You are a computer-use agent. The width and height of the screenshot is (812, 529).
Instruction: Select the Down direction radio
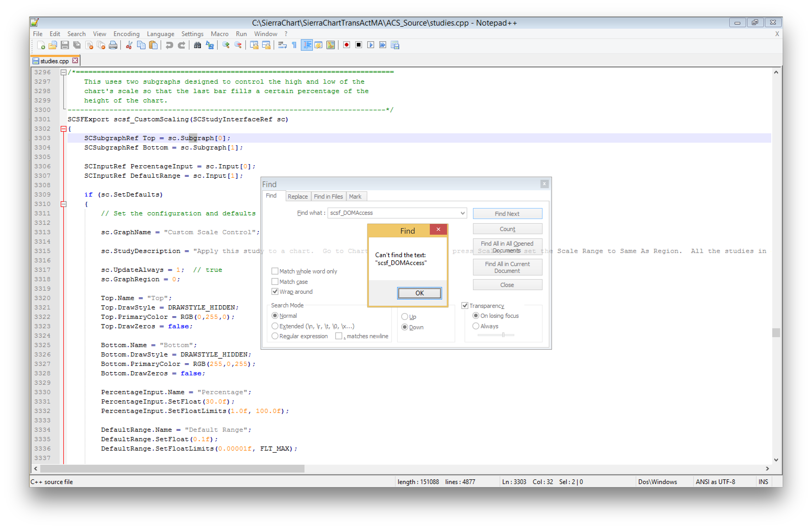pos(405,327)
